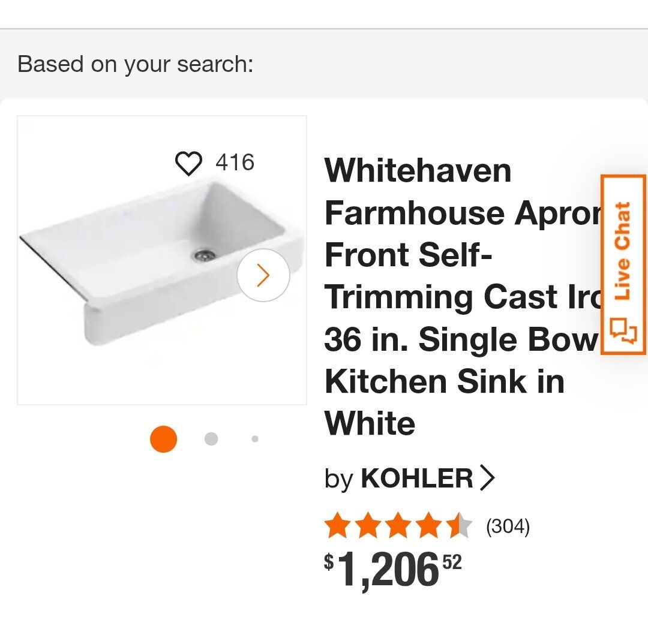Viewport: 648px width, 644px height.
Task: Click the first orange rating star
Action: click(x=338, y=526)
